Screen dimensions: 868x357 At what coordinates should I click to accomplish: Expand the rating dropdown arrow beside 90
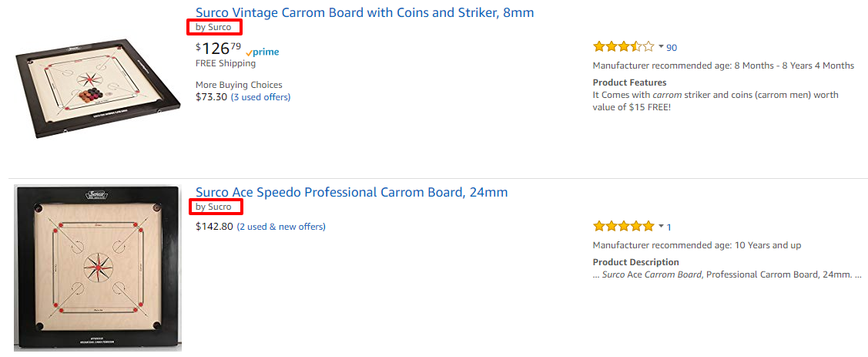(661, 47)
